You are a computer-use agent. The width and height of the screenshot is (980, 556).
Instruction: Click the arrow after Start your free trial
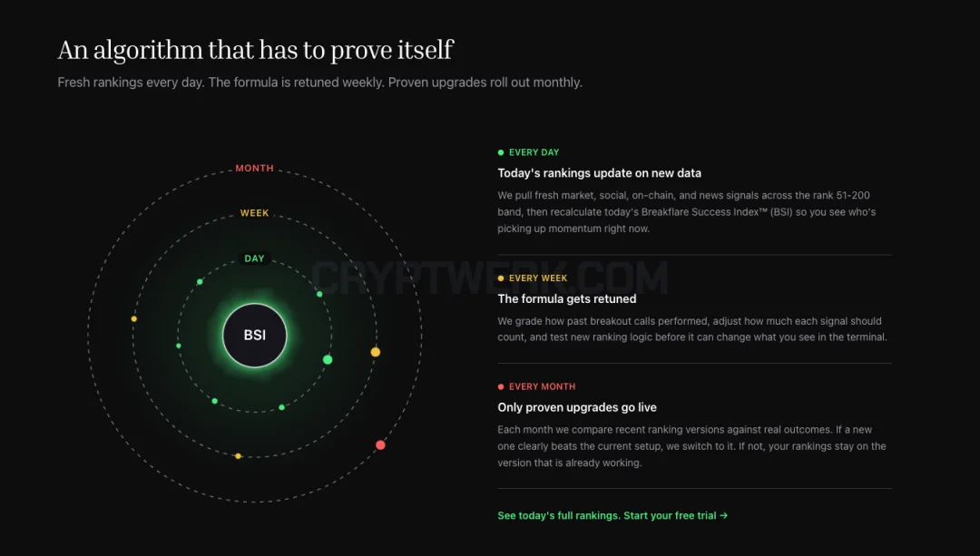[723, 515]
